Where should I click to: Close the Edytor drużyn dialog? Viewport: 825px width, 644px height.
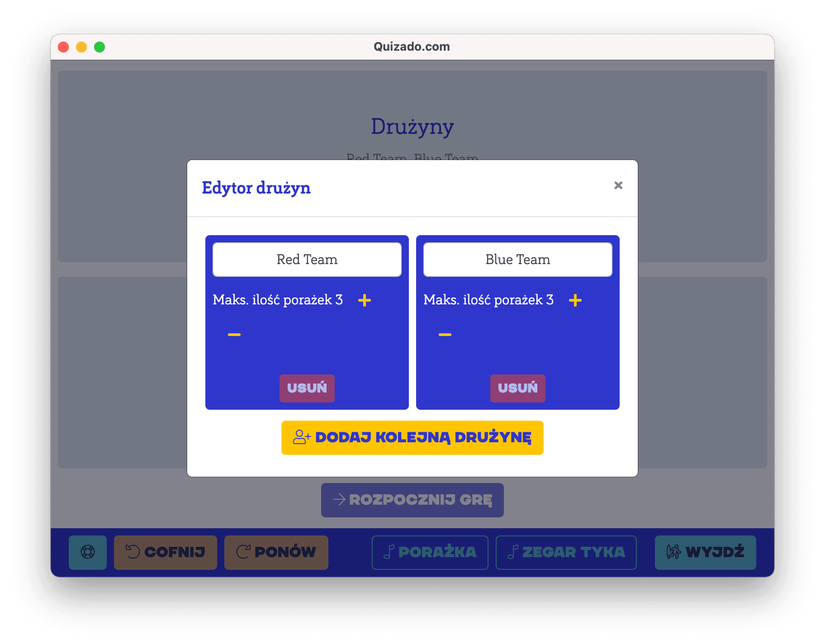(x=618, y=185)
